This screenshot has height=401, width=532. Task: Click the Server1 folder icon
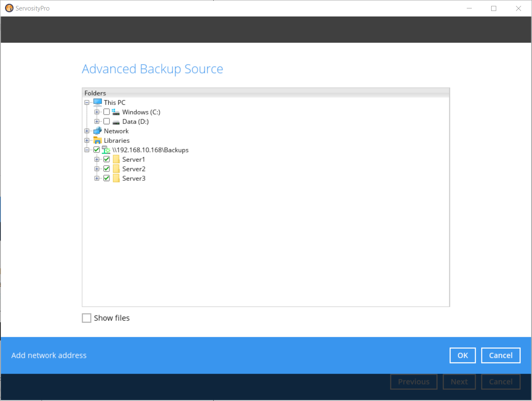(x=116, y=159)
